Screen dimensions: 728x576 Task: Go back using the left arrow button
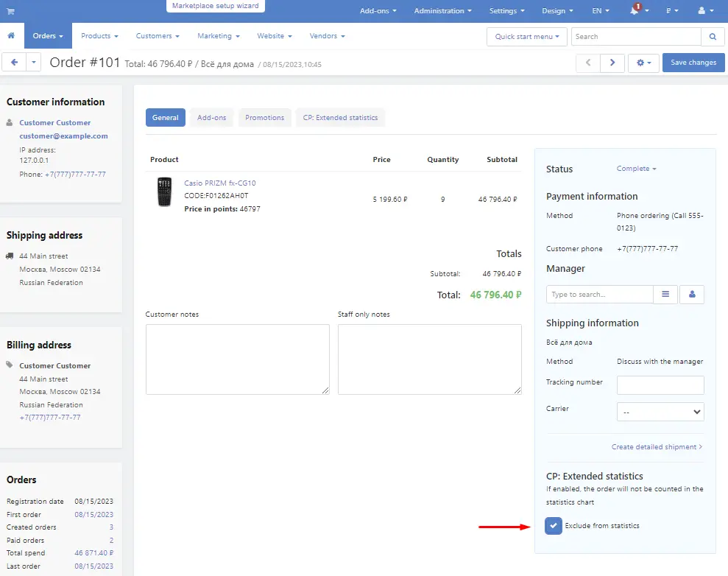coord(15,63)
